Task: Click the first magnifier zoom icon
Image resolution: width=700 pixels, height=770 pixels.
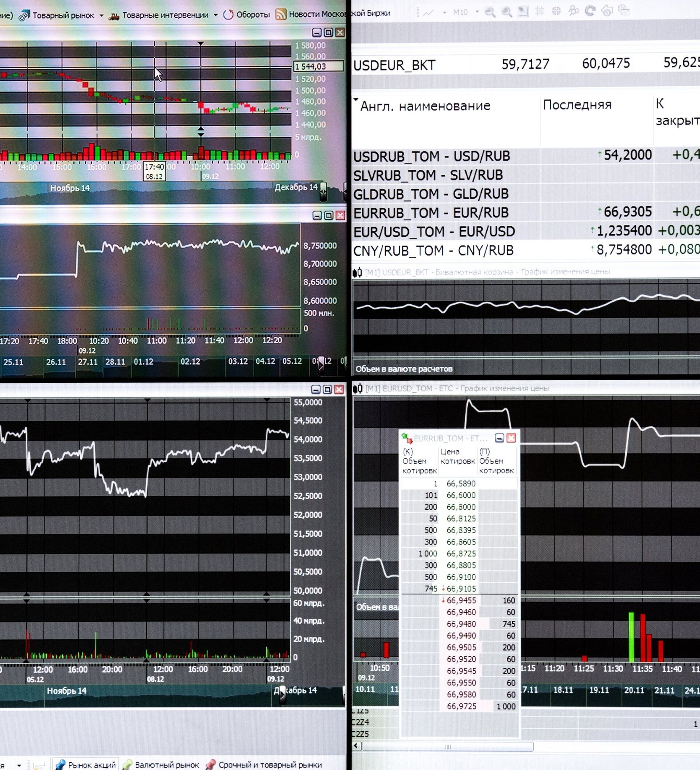Action: (x=490, y=12)
